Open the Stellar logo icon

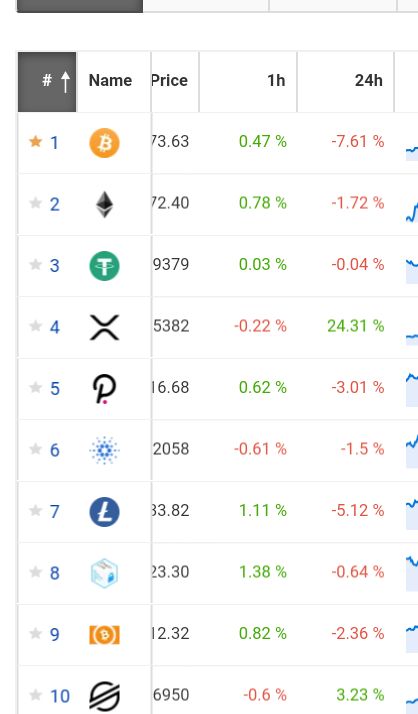(104, 696)
